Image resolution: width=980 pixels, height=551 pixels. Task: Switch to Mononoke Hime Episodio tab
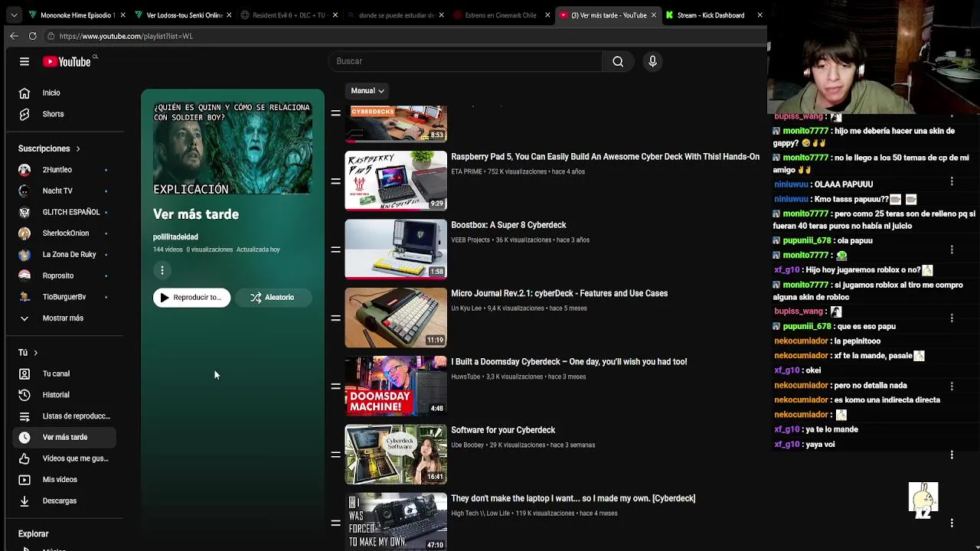pyautogui.click(x=75, y=15)
